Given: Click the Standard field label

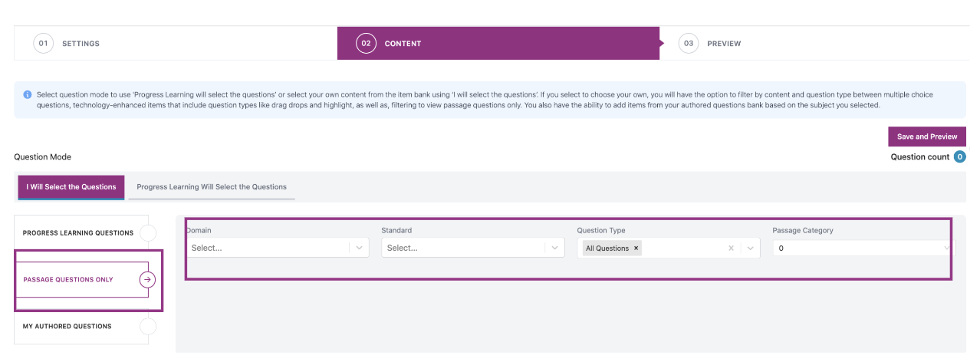Looking at the screenshot, I should (x=396, y=230).
